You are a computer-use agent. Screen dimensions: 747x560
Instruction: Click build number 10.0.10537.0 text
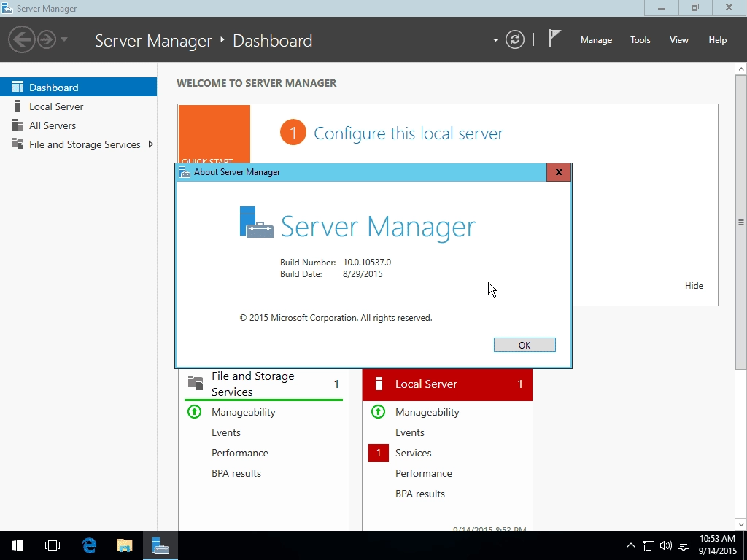coord(367,262)
